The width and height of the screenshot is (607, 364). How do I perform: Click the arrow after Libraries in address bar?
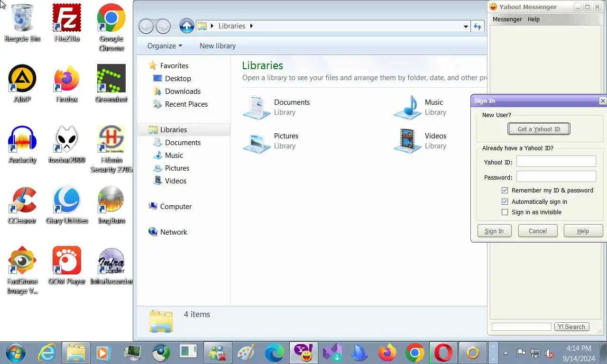click(x=251, y=26)
